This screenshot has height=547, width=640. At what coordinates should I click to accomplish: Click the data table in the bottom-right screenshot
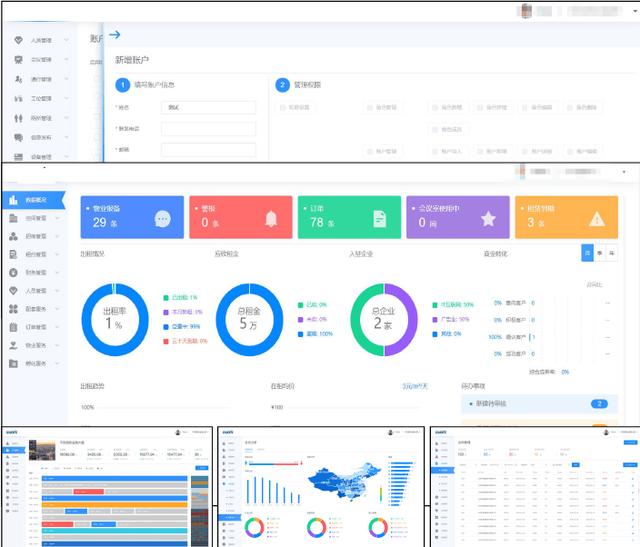pyautogui.click(x=547, y=506)
